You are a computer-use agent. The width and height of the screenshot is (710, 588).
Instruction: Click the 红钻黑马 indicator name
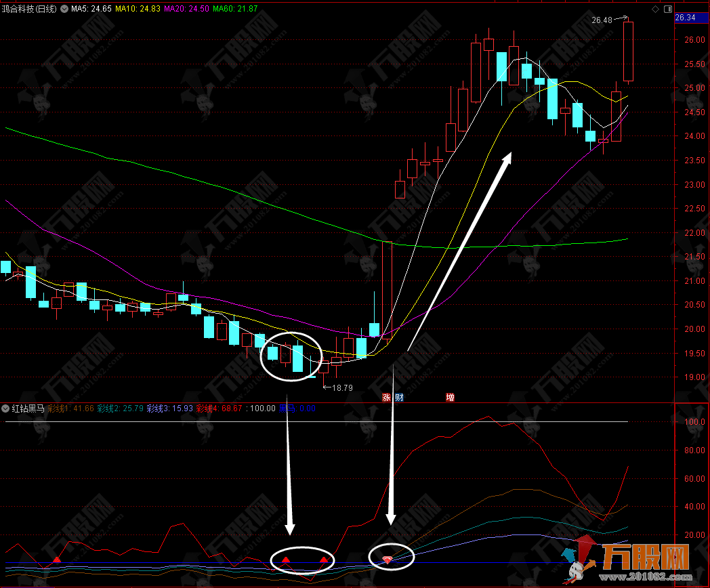28,408
